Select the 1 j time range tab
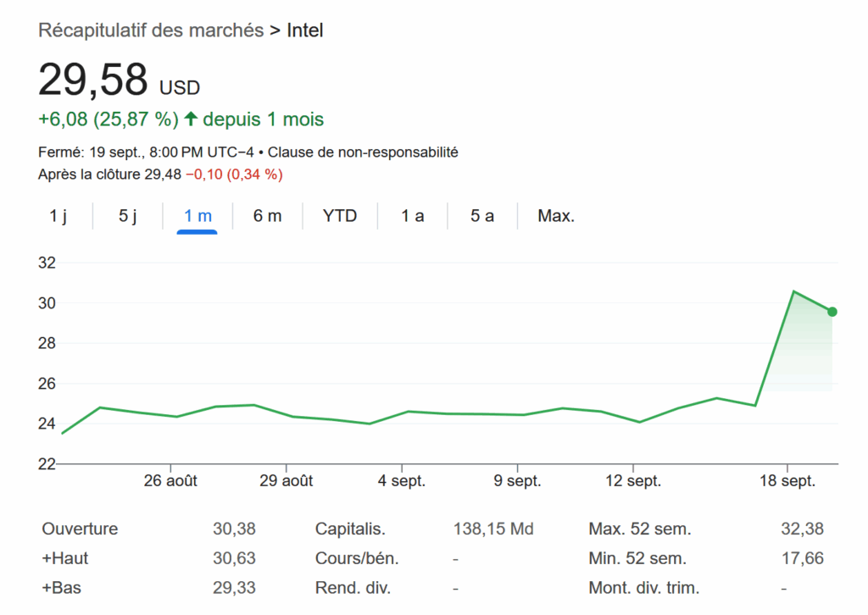The height and width of the screenshot is (615, 868). pos(58,216)
